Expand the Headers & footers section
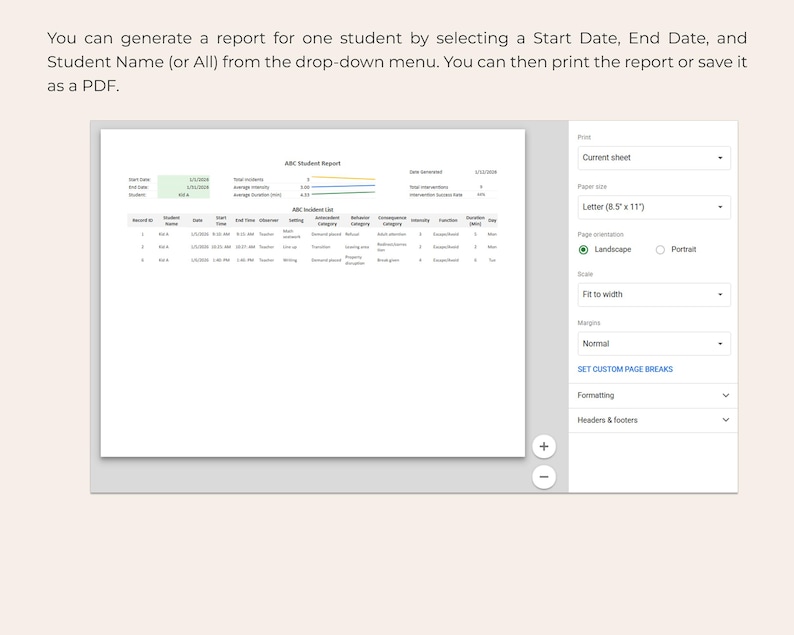The image size is (794, 635). point(653,420)
